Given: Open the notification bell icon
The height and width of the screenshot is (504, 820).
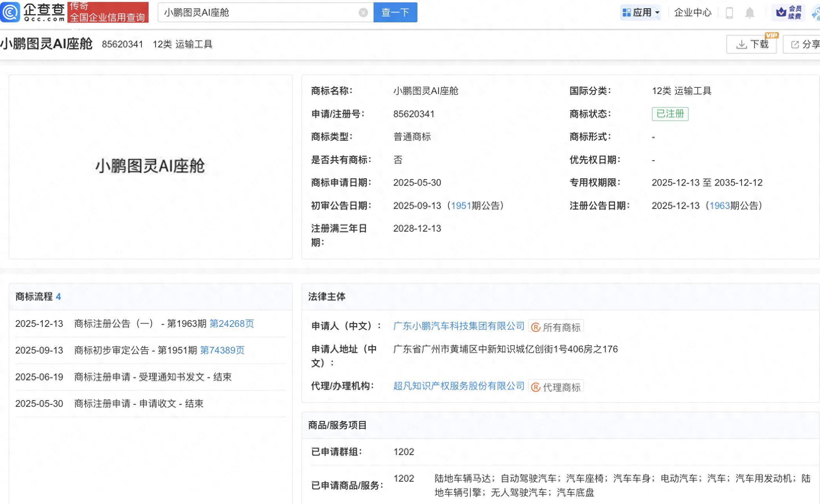Looking at the screenshot, I should pyautogui.click(x=749, y=13).
